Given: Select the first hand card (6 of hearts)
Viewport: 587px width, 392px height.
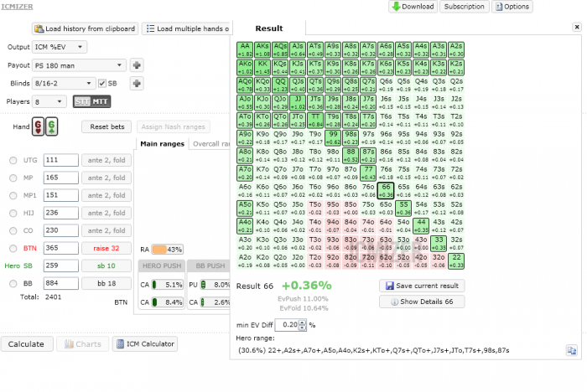Looking at the screenshot, I should pyautogui.click(x=39, y=126).
